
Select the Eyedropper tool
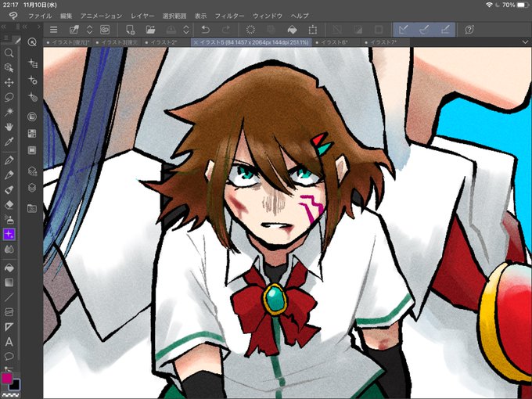pos(9,142)
